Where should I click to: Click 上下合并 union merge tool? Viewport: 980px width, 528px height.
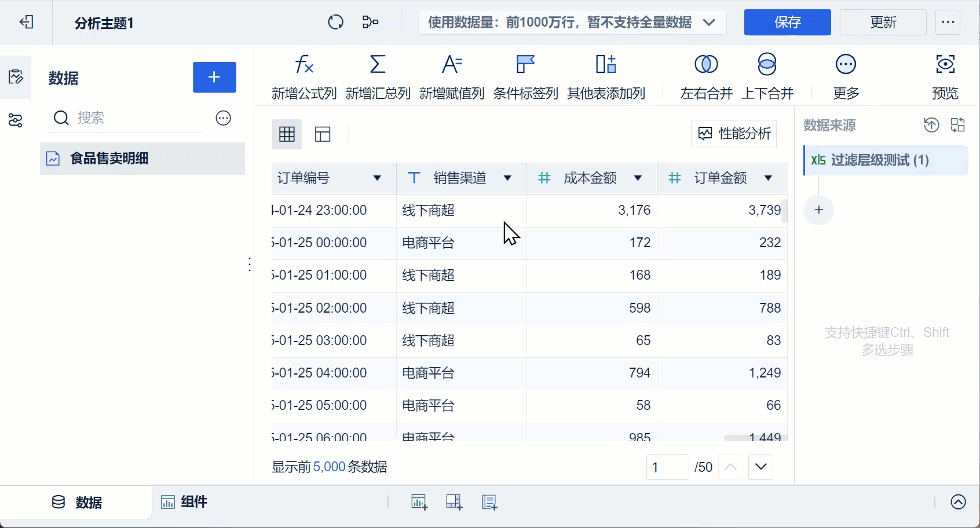[x=767, y=77]
